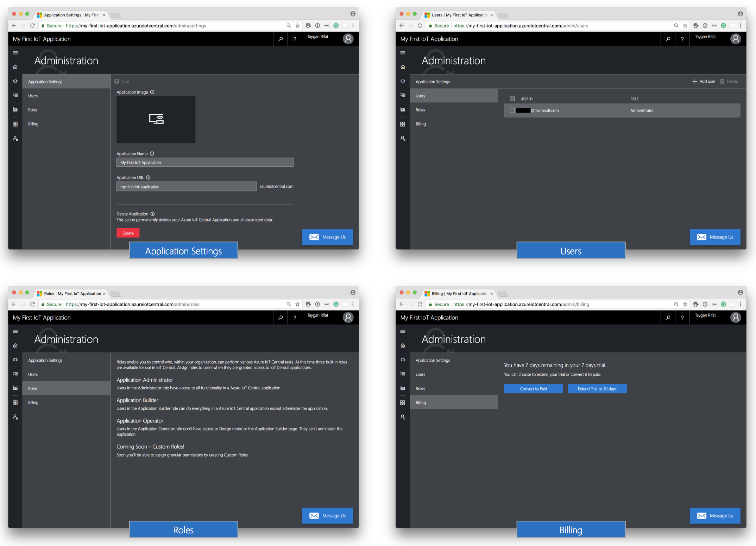Screen dimensions: 756x546
Task: Select Roles menu item in Users window
Action: pos(454,110)
